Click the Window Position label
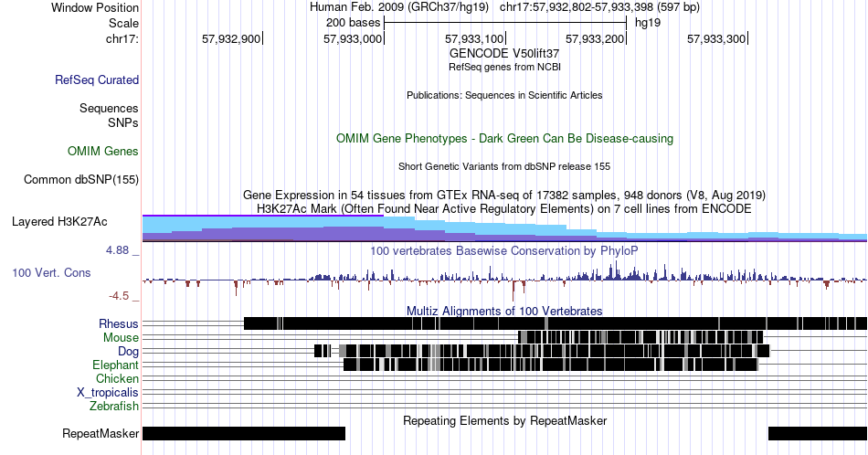This screenshot has width=868, height=455. (95, 7)
